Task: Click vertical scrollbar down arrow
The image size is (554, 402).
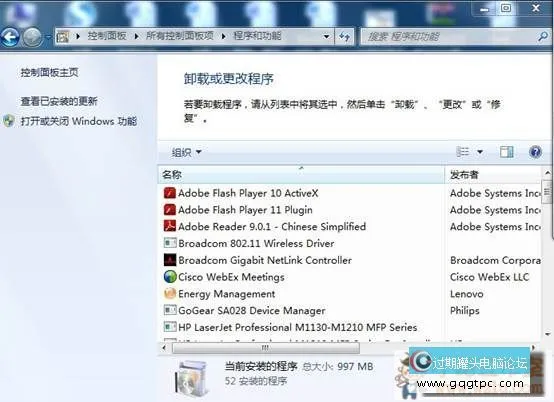Action: click(548, 335)
